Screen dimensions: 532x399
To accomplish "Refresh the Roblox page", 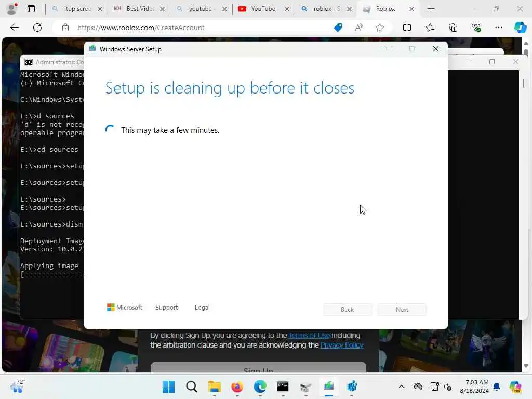I will (x=37, y=28).
